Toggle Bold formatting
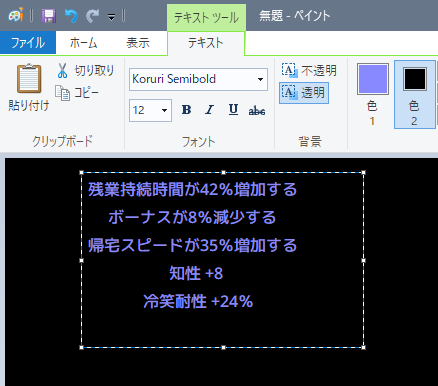 (186, 110)
